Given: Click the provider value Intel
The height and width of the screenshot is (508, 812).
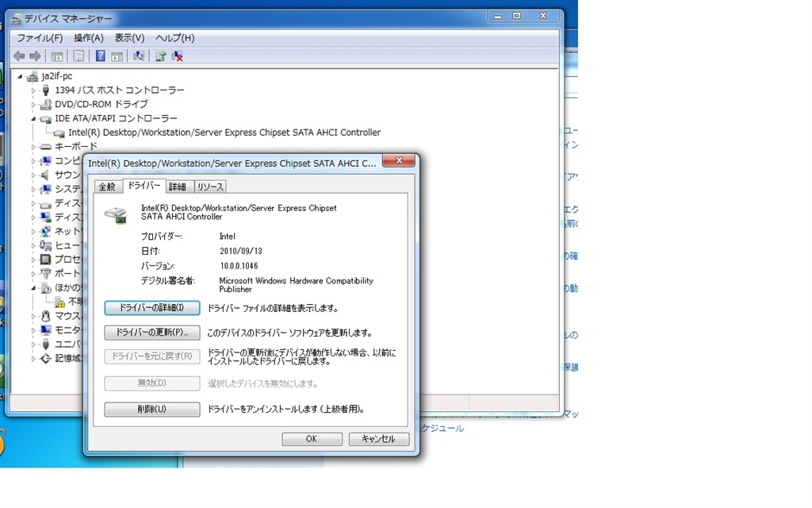Looking at the screenshot, I should (228, 237).
